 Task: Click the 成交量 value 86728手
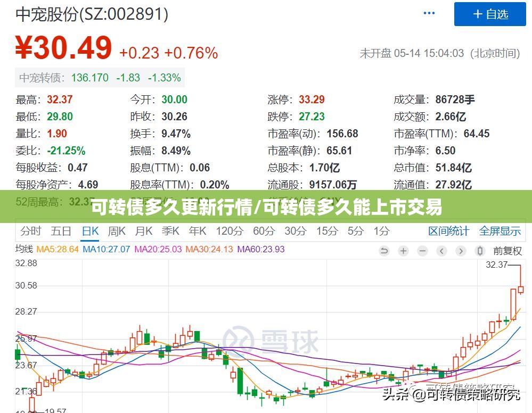[x=455, y=100]
